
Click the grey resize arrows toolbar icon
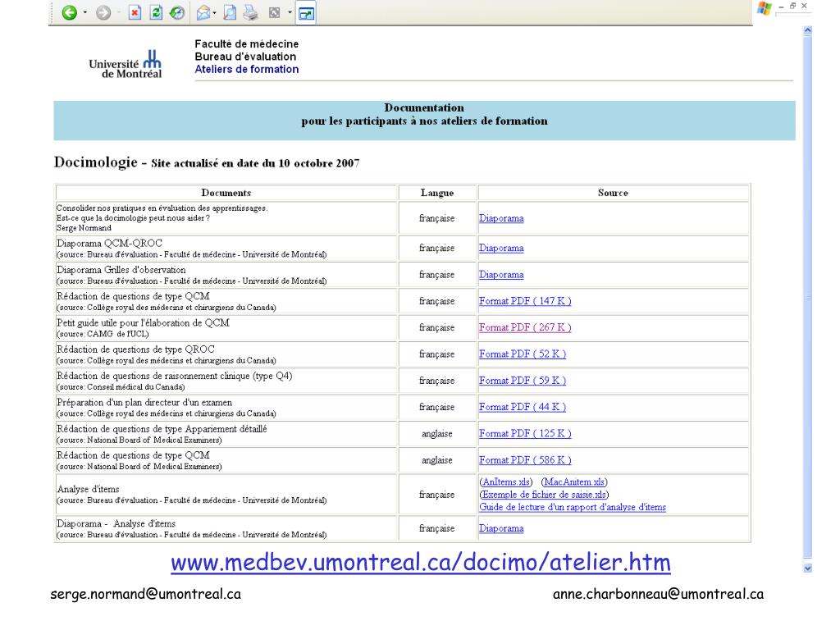coord(274,12)
